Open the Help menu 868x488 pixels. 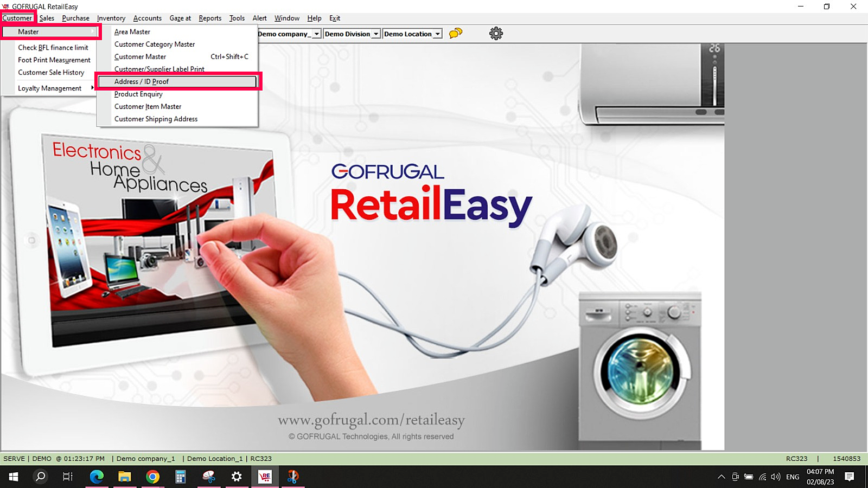tap(314, 18)
